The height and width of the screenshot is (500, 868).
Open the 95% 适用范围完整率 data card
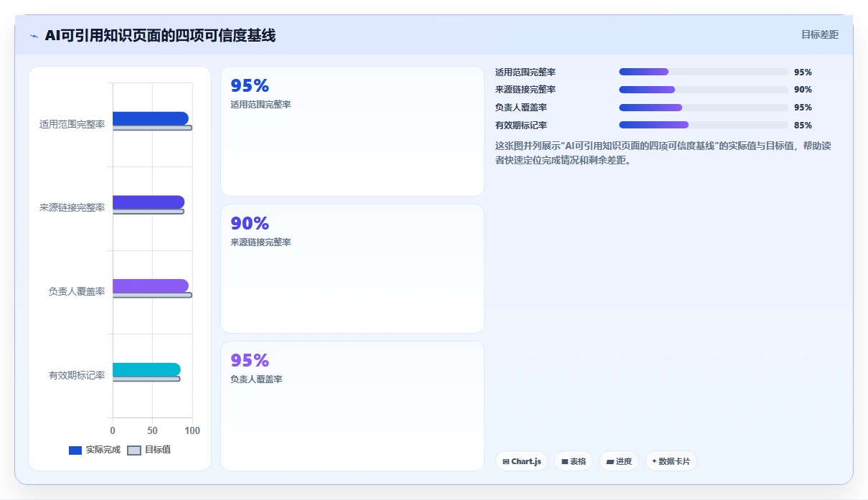352,131
